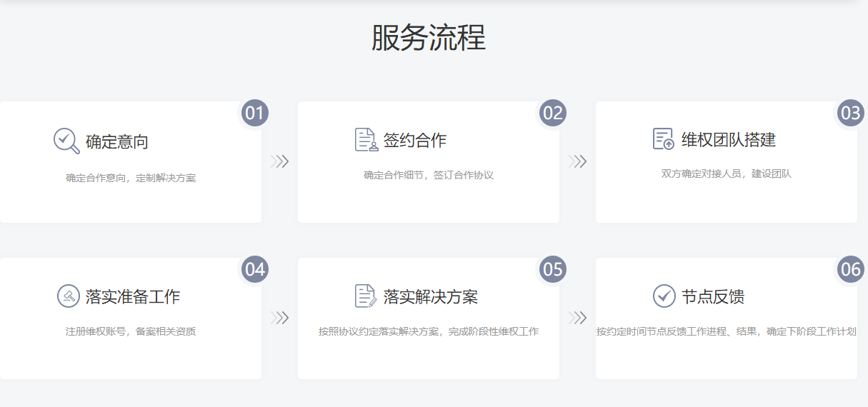The height and width of the screenshot is (407, 868).
Task: Click the 服务流程 section heading
Action: pos(429,37)
